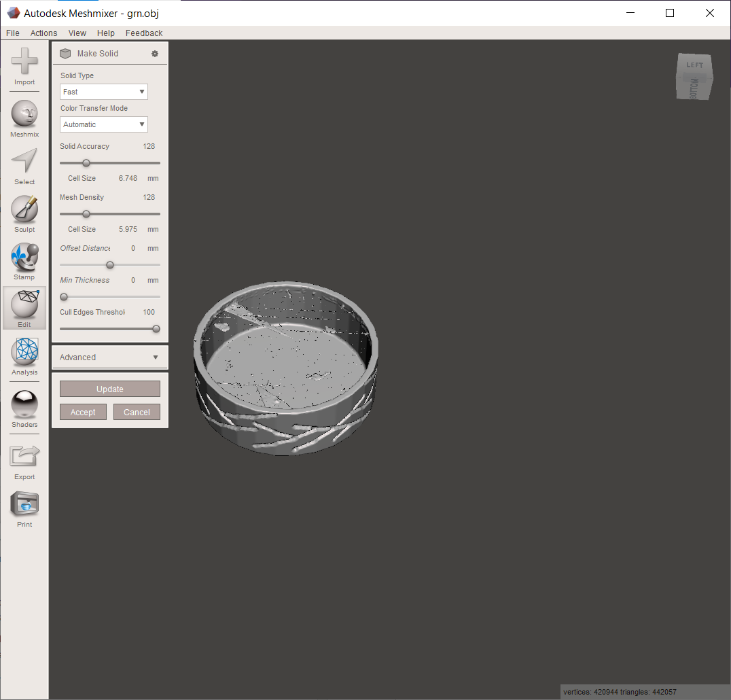The height and width of the screenshot is (700, 731).
Task: Open the Sculpt tool
Action: [x=24, y=214]
